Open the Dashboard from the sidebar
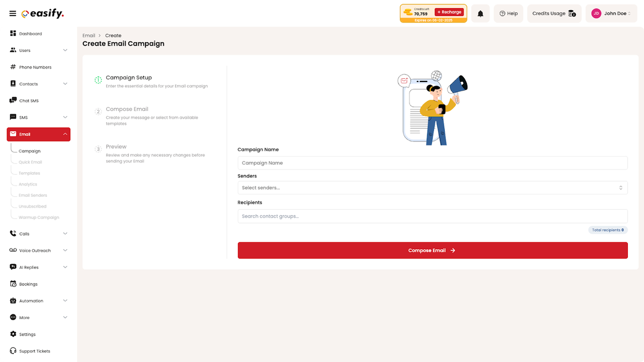 pyautogui.click(x=28, y=33)
